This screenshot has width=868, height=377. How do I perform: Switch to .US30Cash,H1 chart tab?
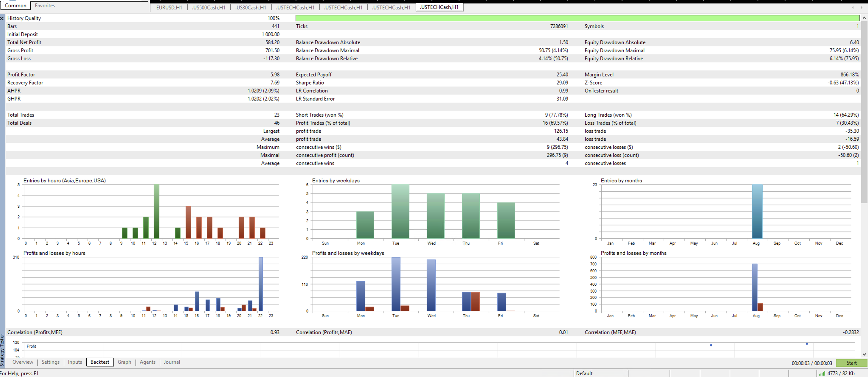point(250,7)
